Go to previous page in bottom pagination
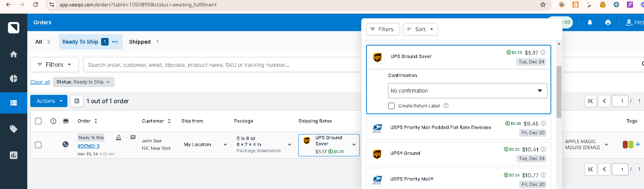 pos(604,169)
